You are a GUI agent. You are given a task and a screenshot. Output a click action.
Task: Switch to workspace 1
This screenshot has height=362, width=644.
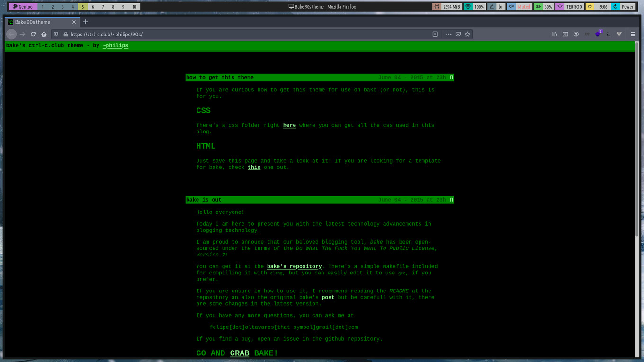[43, 7]
